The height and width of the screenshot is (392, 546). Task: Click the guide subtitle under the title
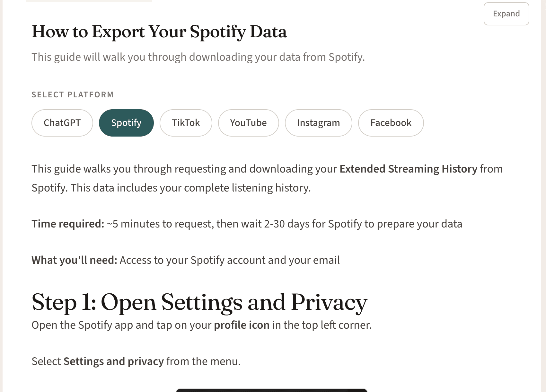click(198, 57)
